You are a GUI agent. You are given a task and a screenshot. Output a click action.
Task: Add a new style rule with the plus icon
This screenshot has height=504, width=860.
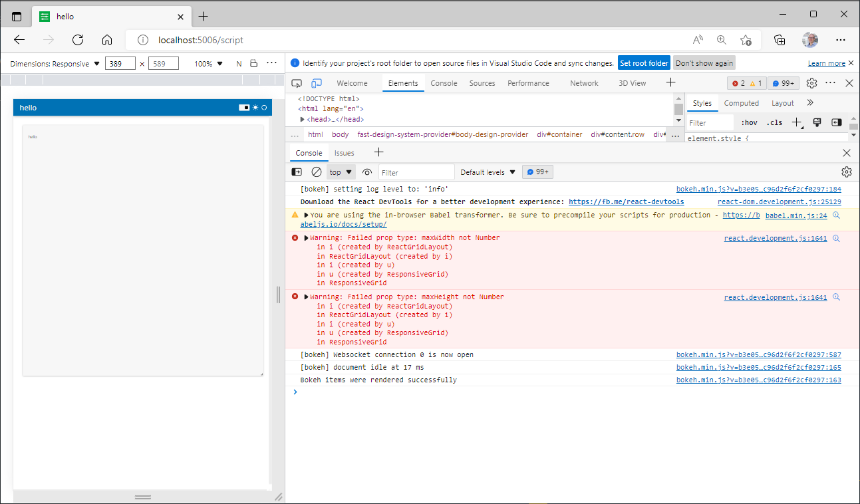point(797,122)
